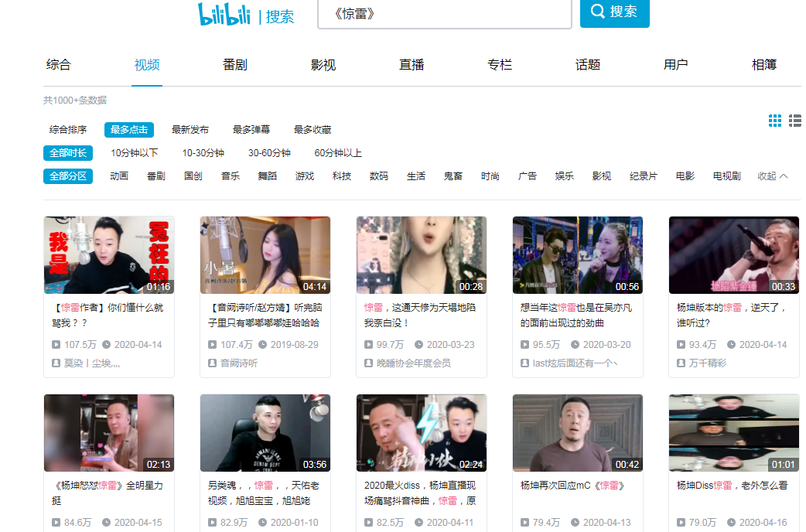
Task: Open the 专栏 tab
Action: [x=500, y=65]
